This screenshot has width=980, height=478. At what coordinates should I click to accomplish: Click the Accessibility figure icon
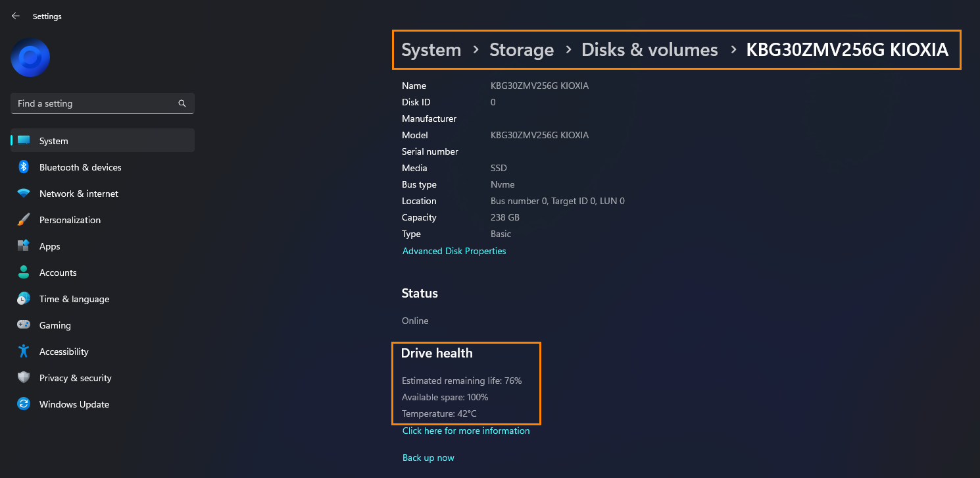[x=24, y=352]
